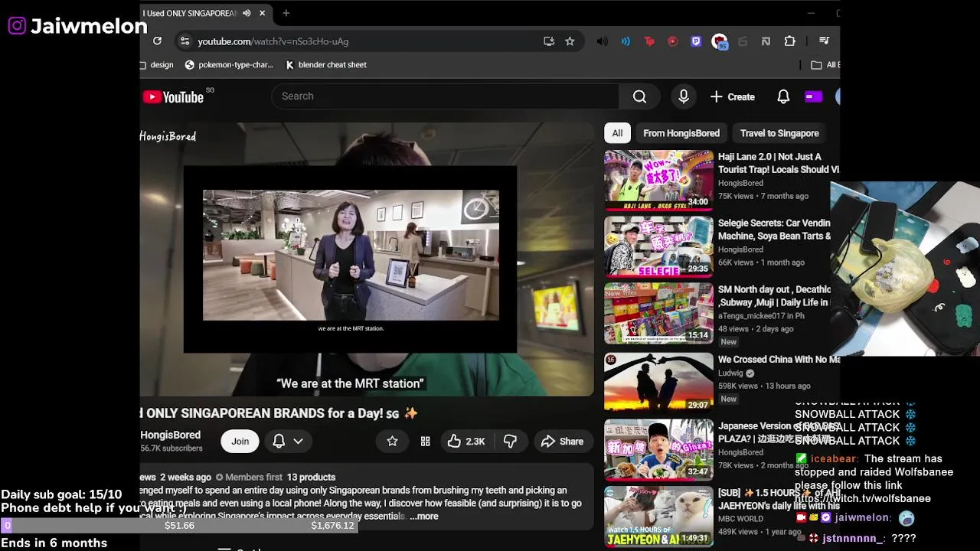Viewport: 980px width, 551px height.
Task: Open the pokemon-type-char bookmark
Action: (229, 65)
